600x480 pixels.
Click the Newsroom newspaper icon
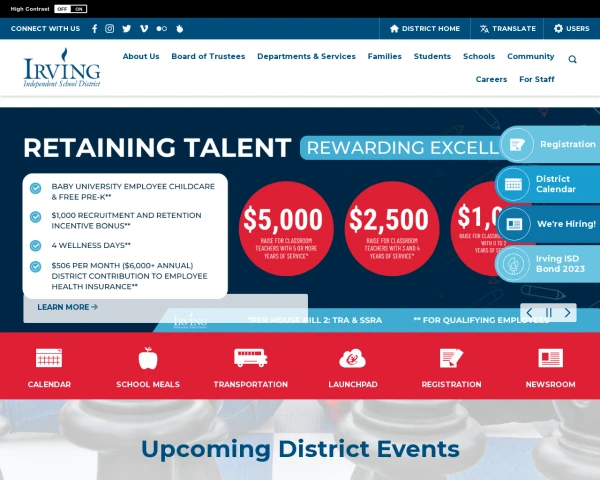(550, 358)
